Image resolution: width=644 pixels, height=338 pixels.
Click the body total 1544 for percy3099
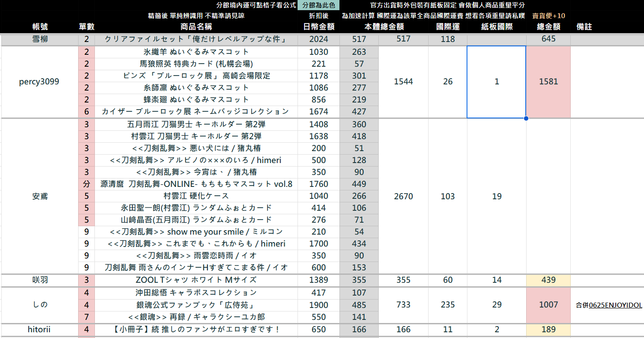point(403,82)
